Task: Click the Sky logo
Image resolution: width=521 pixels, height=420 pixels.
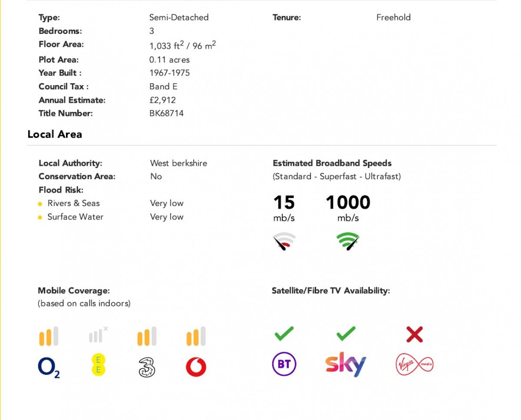Action: (x=346, y=364)
